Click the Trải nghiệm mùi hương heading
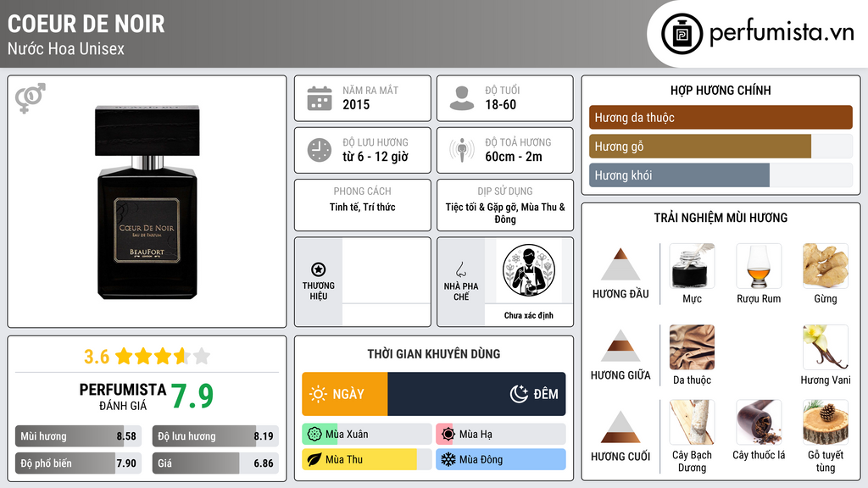 pyautogui.click(x=721, y=218)
